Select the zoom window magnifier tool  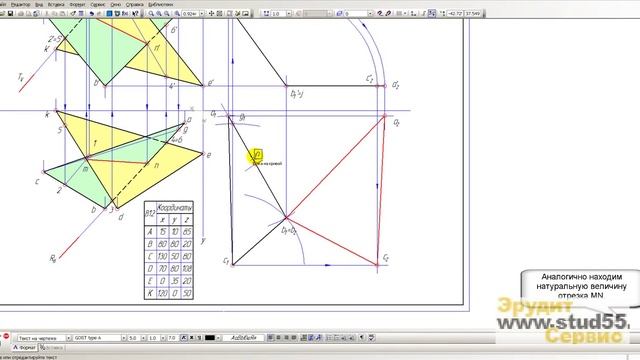pos(151,13)
